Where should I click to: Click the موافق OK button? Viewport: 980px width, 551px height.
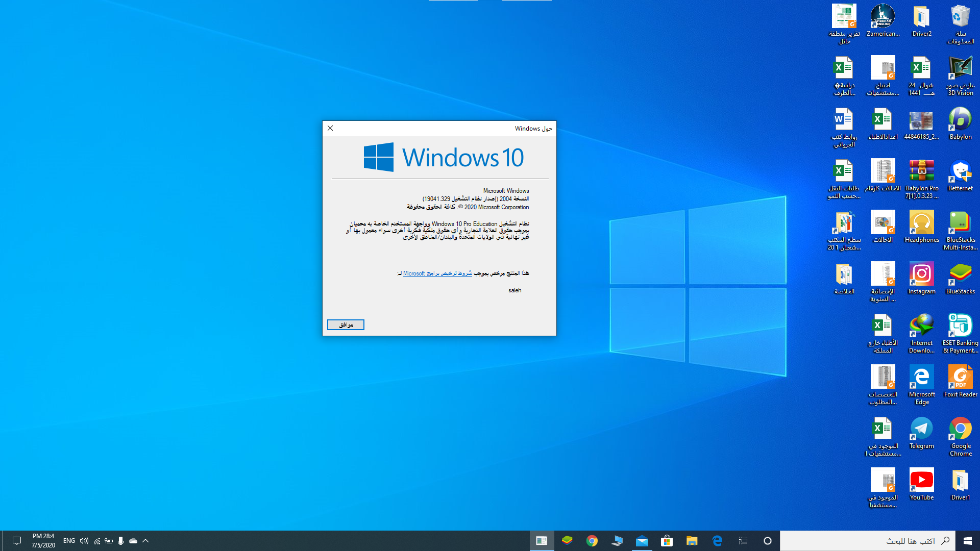coord(346,325)
